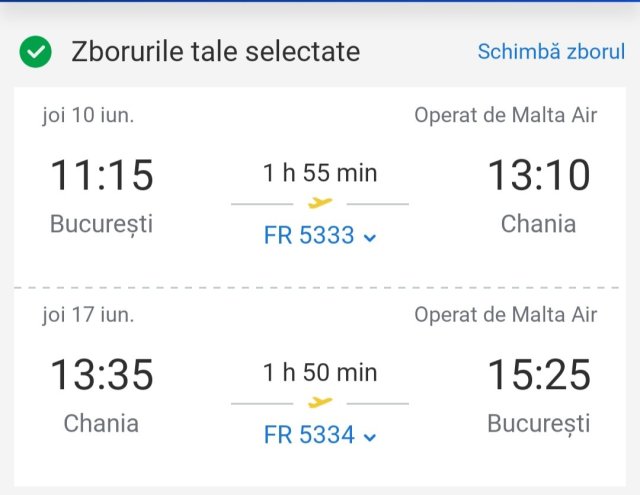The width and height of the screenshot is (640, 495).
Task: Click yellow plane icon on return flight
Action: point(320,403)
